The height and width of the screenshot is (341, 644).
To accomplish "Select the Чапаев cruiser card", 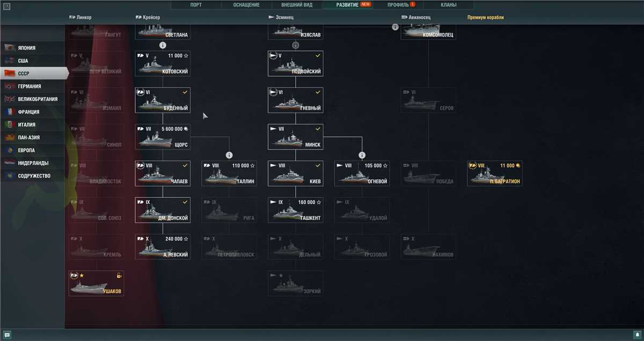I will click(162, 173).
